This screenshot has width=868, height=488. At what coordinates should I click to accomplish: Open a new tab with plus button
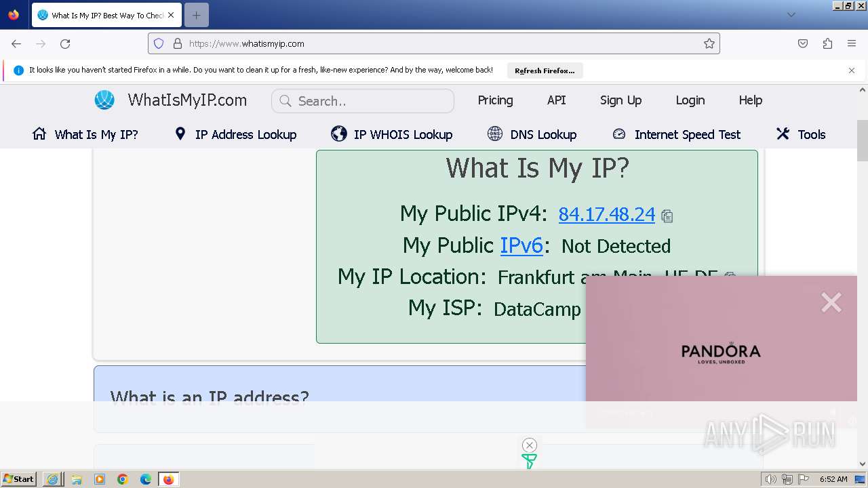(x=197, y=15)
